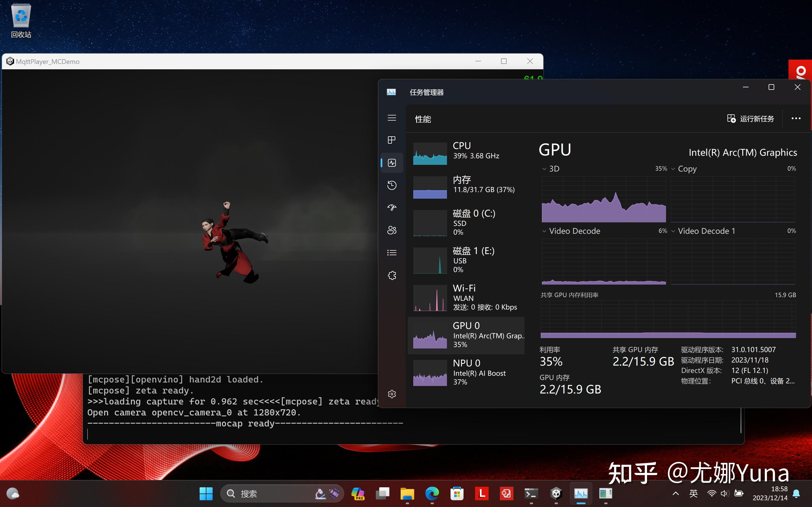
Task: Expand the 3D usage dropdown in GPU panel
Action: 543,169
